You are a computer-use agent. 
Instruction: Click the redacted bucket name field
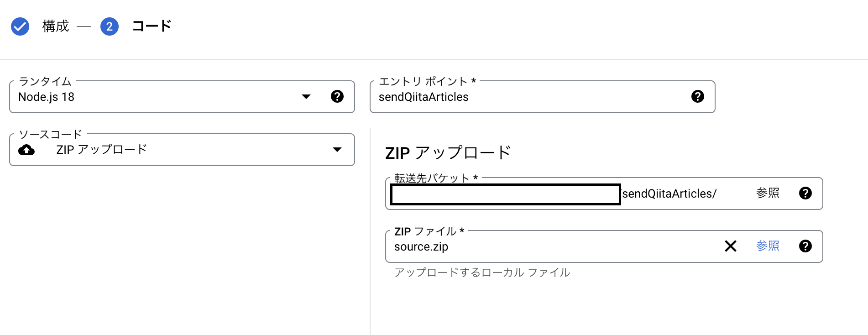pyautogui.click(x=505, y=193)
